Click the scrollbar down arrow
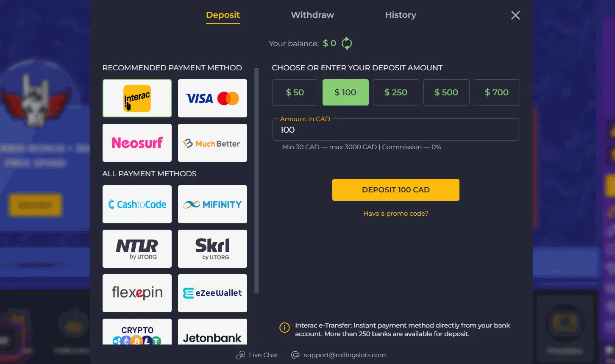The image size is (615, 364). tap(256, 341)
